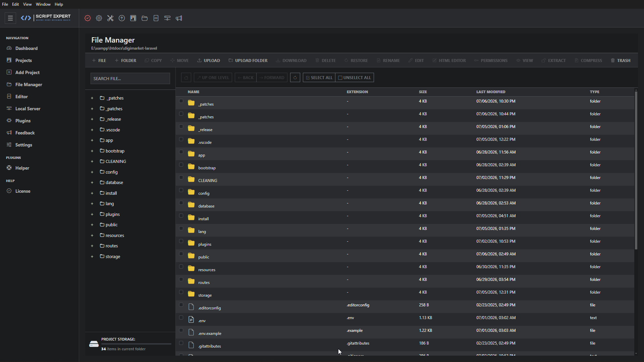The image size is (644, 362).
Task: Focus the Search File input field
Action: (130, 78)
